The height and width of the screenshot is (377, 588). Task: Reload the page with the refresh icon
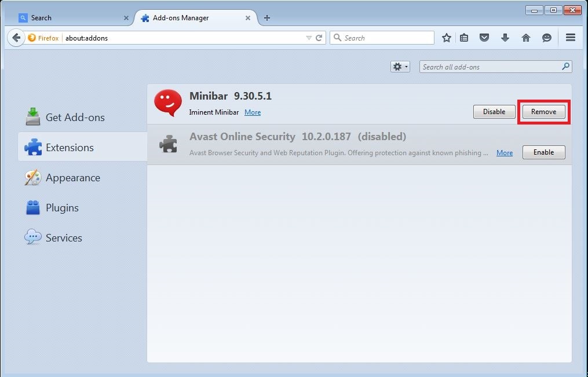point(319,38)
